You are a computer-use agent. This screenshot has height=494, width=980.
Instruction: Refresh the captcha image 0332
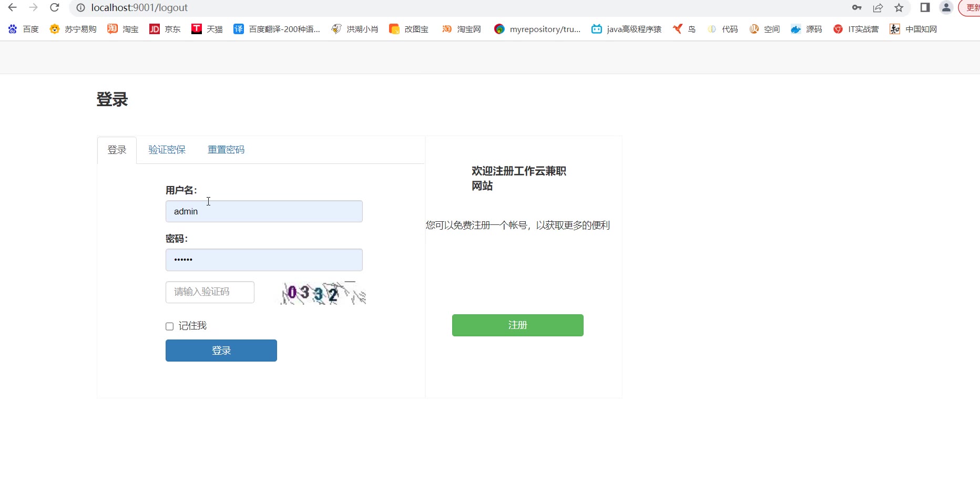[323, 293]
